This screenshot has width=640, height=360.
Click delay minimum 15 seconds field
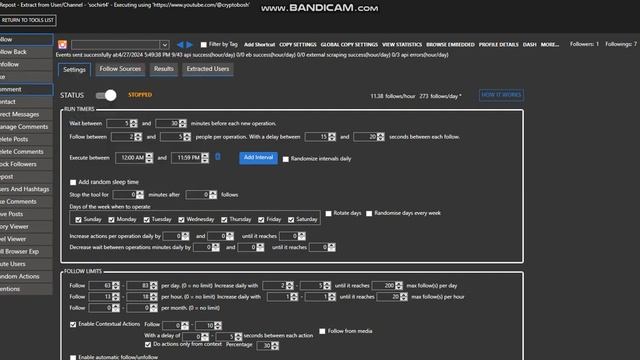click(x=317, y=137)
